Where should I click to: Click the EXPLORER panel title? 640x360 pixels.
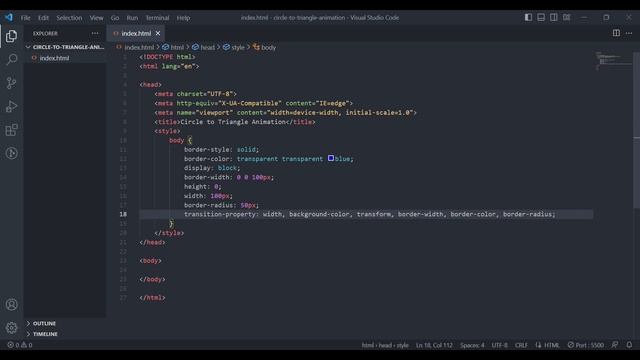pos(45,33)
